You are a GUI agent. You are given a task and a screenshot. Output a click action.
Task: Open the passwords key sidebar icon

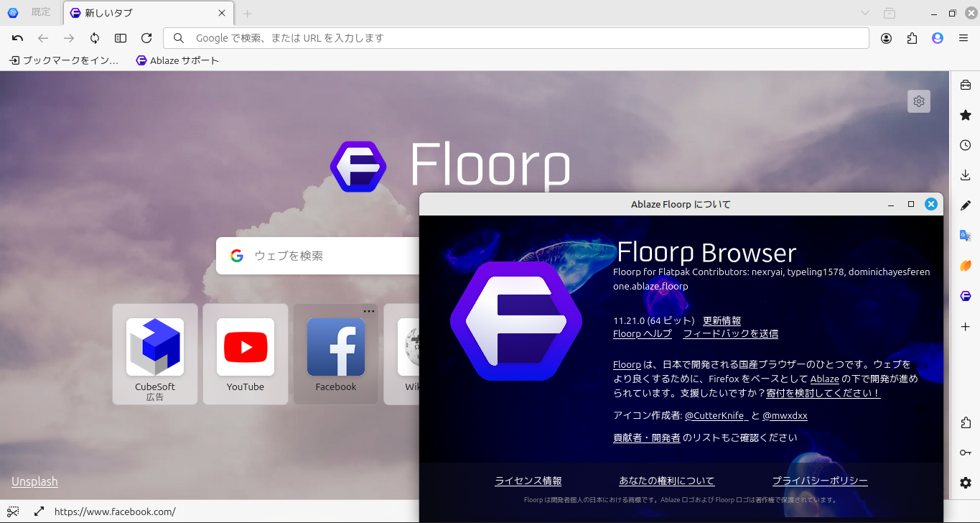(x=966, y=453)
